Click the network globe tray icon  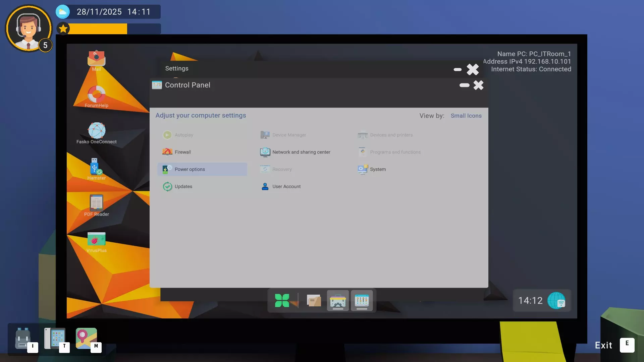tap(556, 301)
